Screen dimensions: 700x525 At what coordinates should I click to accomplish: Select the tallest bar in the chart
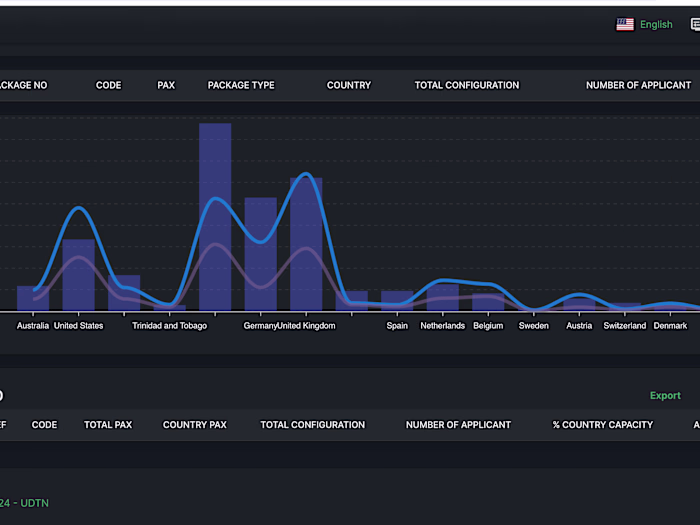point(215,217)
